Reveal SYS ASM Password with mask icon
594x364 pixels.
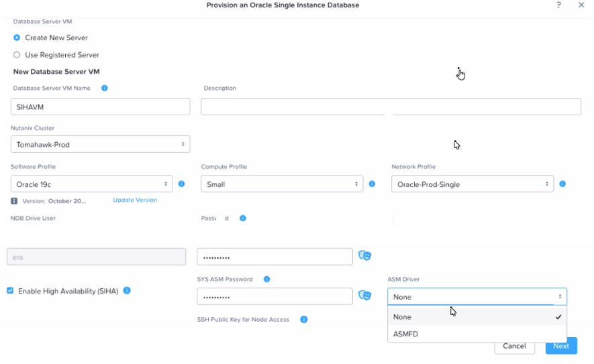(x=364, y=296)
